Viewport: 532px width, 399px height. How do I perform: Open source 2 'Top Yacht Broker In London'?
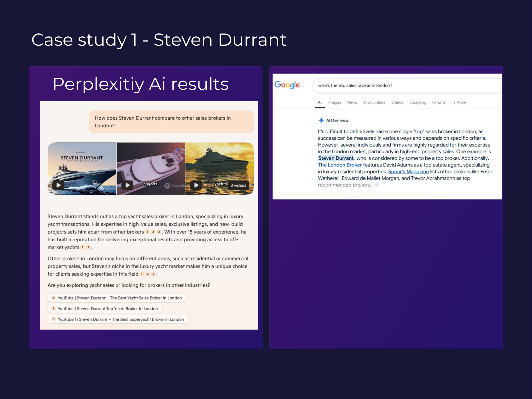(105, 309)
